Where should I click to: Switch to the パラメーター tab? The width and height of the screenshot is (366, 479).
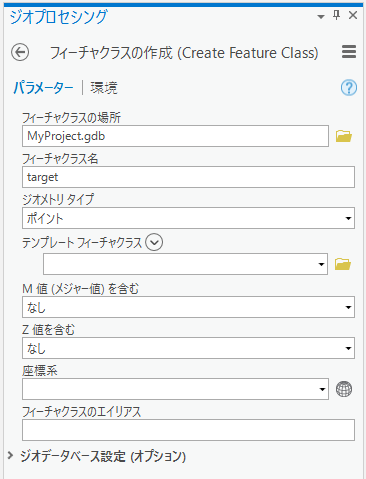[43, 88]
